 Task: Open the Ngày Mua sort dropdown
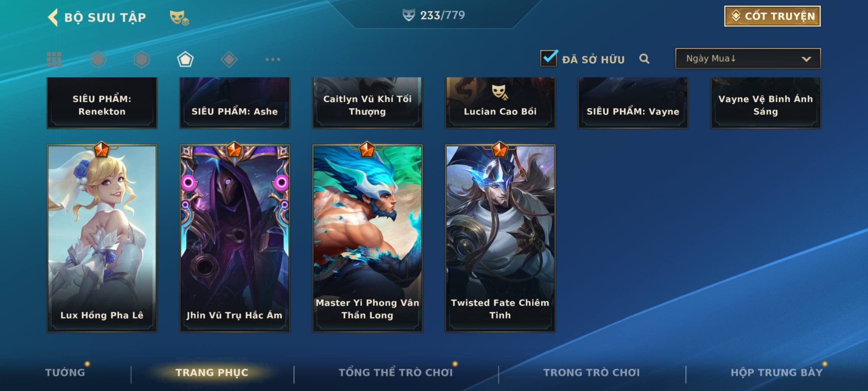748,58
